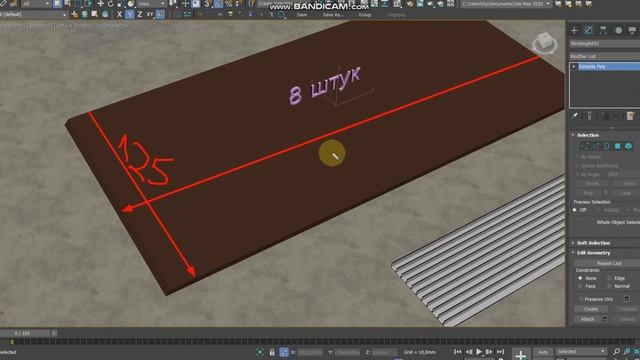
Task: Choose the Edge constraint radio
Action: click(609, 278)
